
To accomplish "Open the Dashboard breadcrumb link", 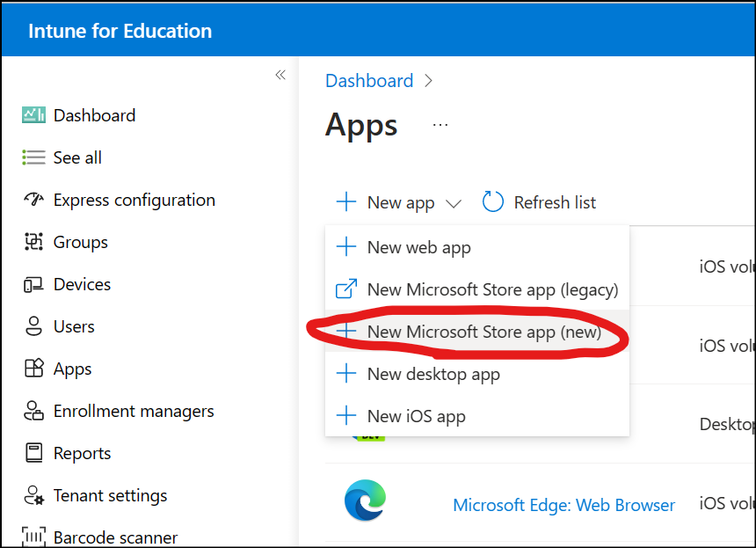I will [369, 81].
